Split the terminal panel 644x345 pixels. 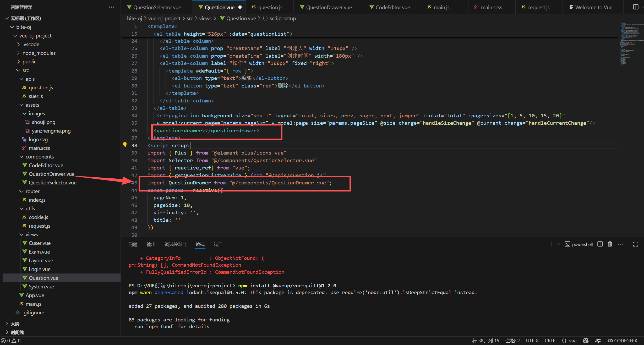(x=600, y=244)
